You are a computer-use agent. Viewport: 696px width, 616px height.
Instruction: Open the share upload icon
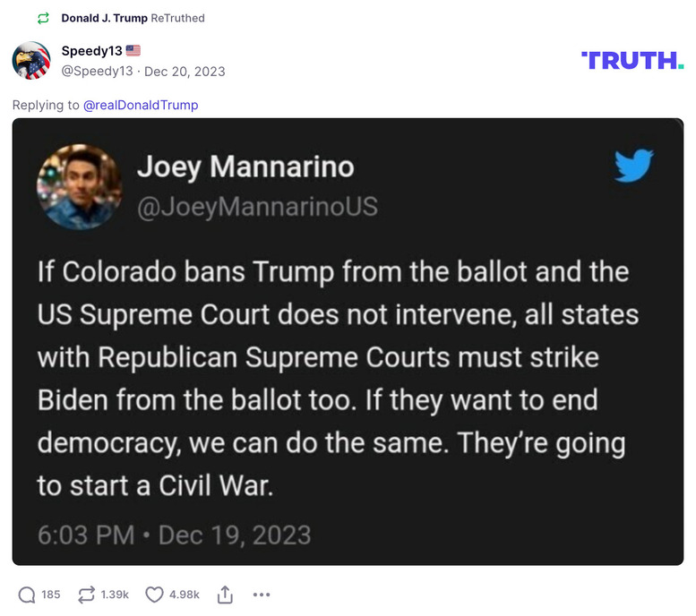(x=225, y=595)
